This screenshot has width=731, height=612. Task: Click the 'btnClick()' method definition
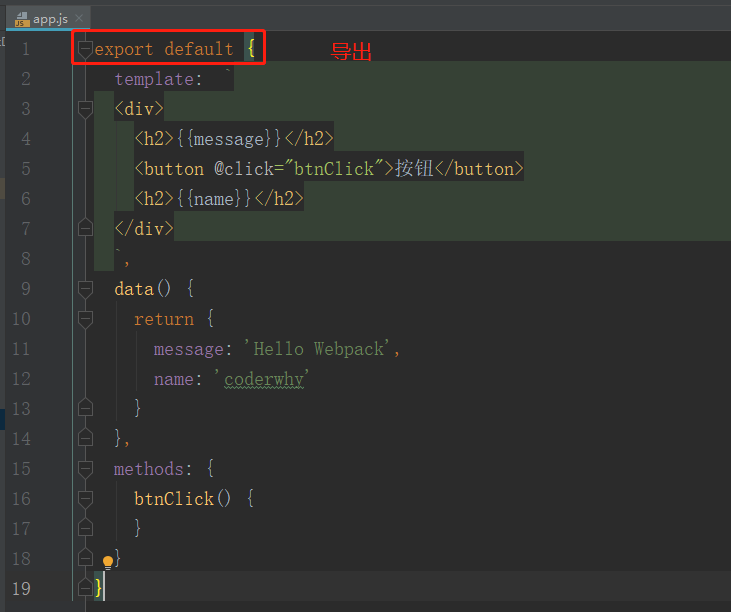click(182, 499)
